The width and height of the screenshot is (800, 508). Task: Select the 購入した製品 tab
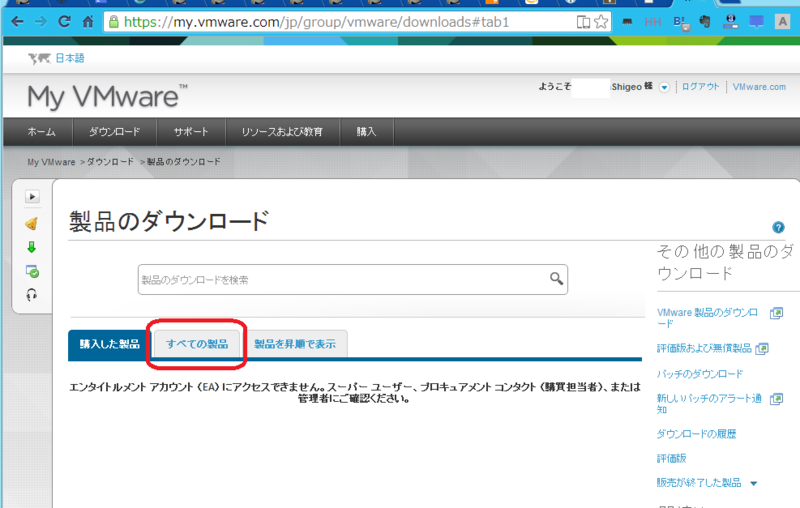(109, 344)
